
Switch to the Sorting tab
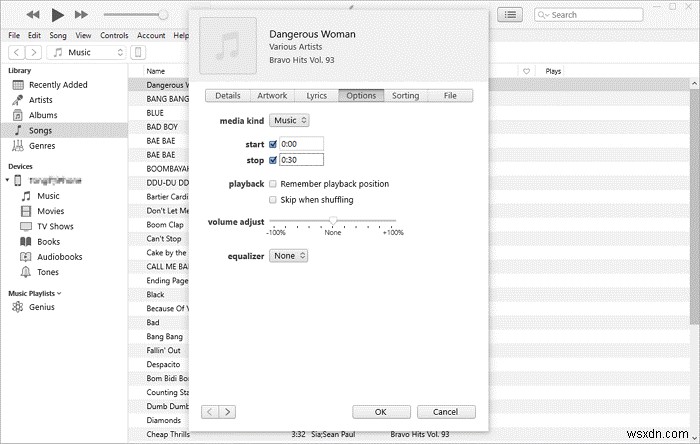click(405, 95)
